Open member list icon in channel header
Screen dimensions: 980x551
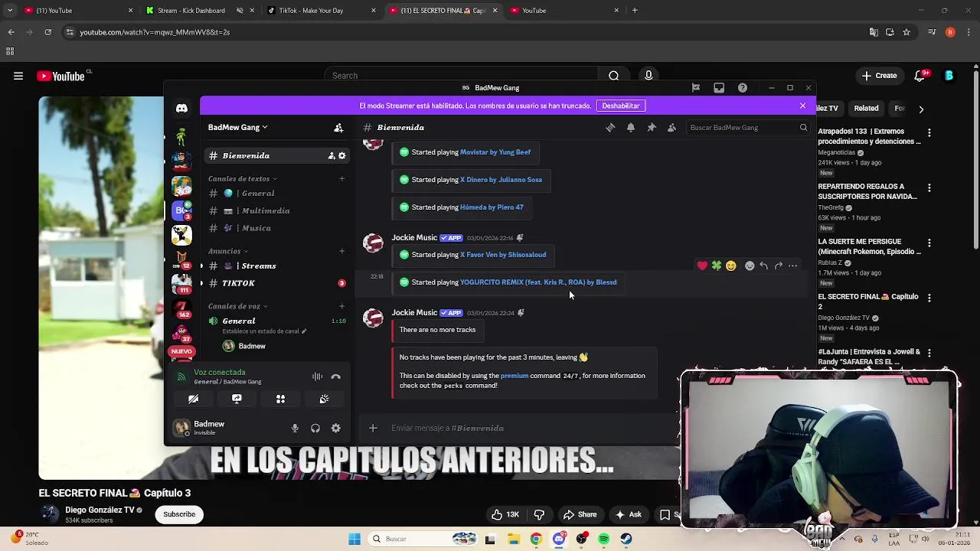click(x=671, y=128)
